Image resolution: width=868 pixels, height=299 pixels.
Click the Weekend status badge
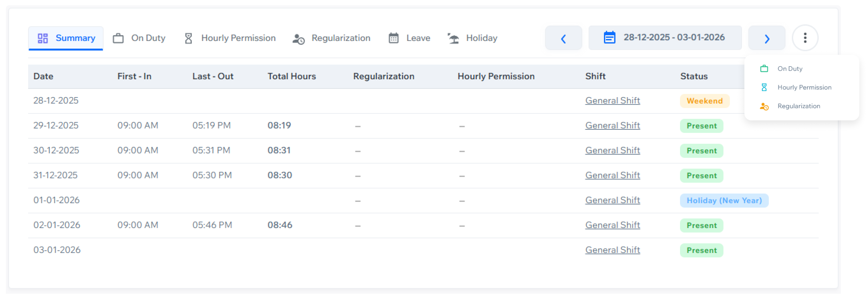705,101
